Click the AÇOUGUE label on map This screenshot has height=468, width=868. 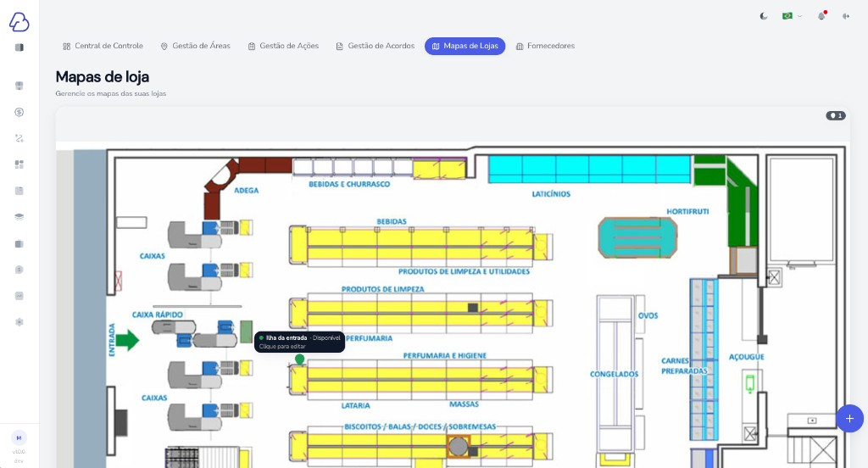click(x=746, y=357)
